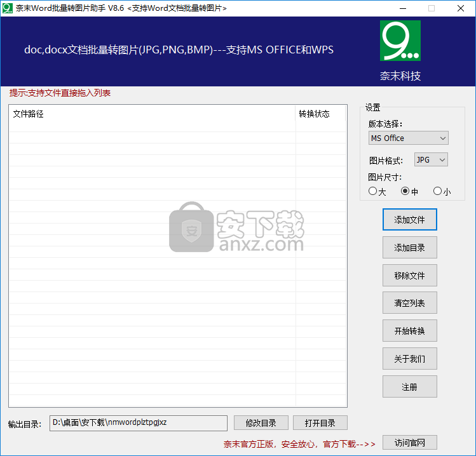Screen dimensions: 476x456
Task: Open the JPG image format dropdown
Action: [431, 159]
